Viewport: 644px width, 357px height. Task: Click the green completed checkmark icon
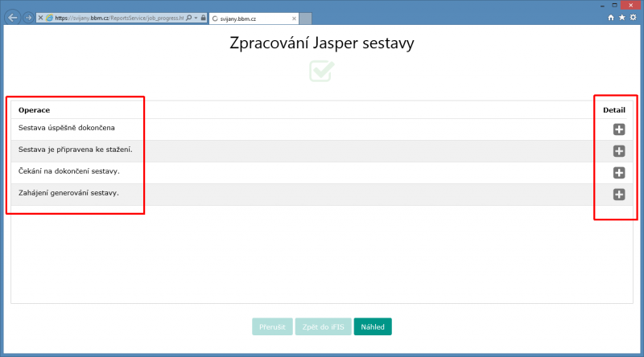tap(321, 71)
